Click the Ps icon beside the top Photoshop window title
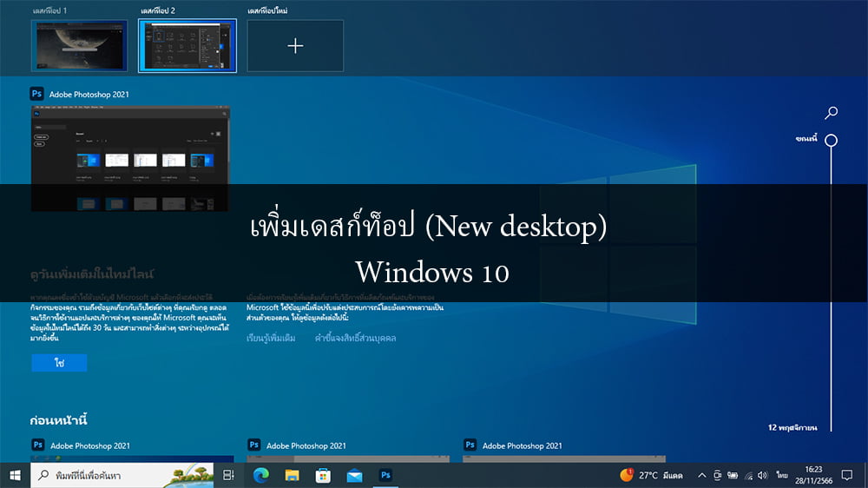 (36, 94)
